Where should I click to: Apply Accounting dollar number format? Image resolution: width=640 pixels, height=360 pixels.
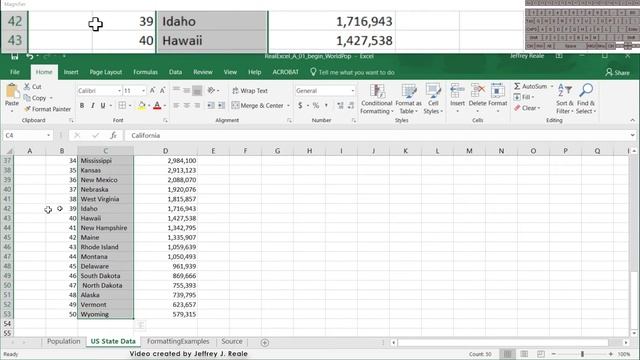300,106
